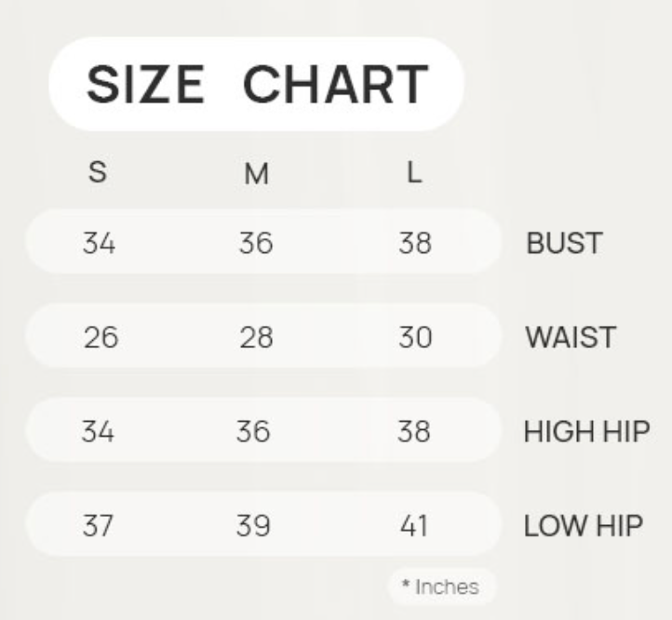Image resolution: width=672 pixels, height=620 pixels.
Task: Click the WAIST row label
Action: pyautogui.click(x=571, y=338)
